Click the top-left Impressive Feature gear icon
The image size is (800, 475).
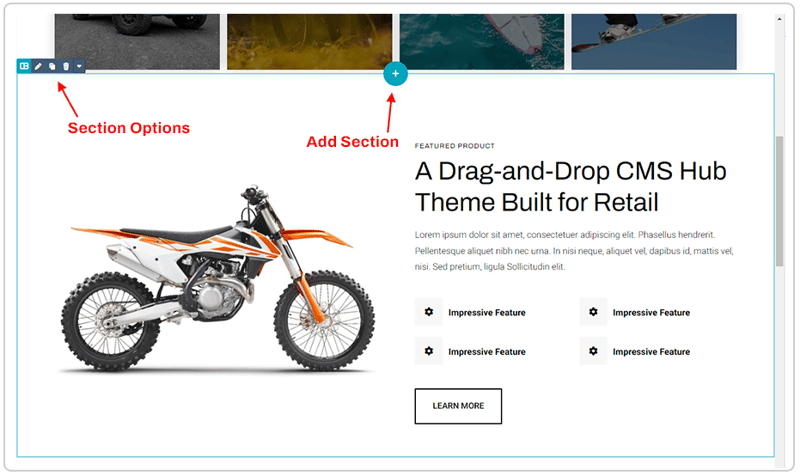pyautogui.click(x=429, y=312)
